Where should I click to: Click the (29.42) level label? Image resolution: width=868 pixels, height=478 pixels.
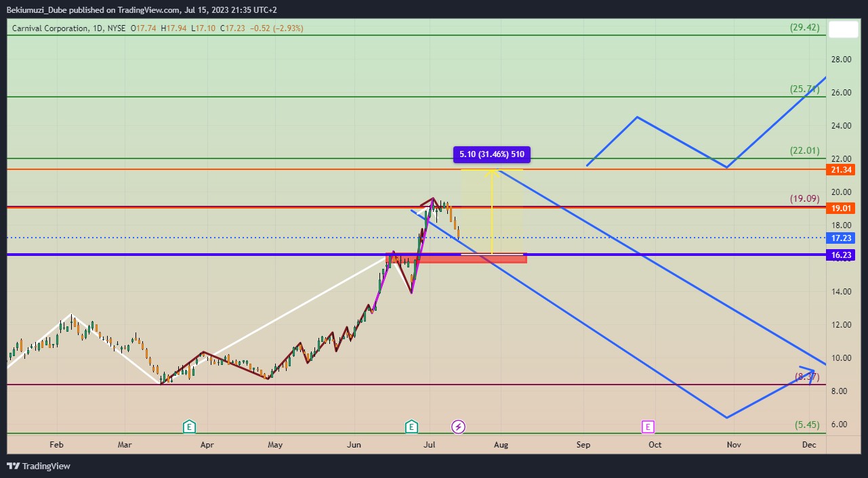coord(805,28)
